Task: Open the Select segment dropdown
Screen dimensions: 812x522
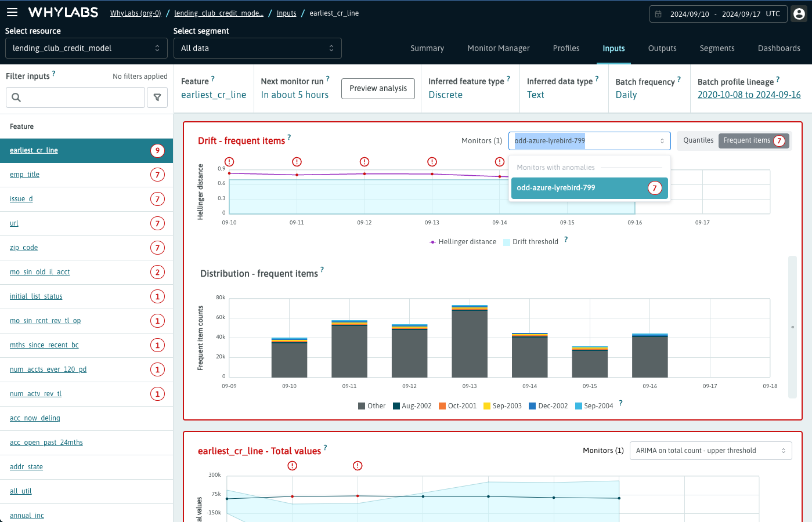Action: (x=257, y=48)
